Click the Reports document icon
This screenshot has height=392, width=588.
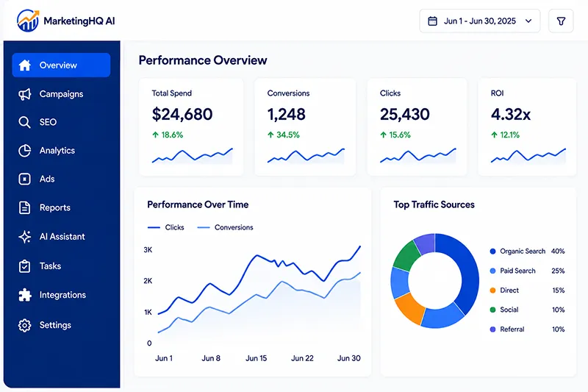click(25, 207)
